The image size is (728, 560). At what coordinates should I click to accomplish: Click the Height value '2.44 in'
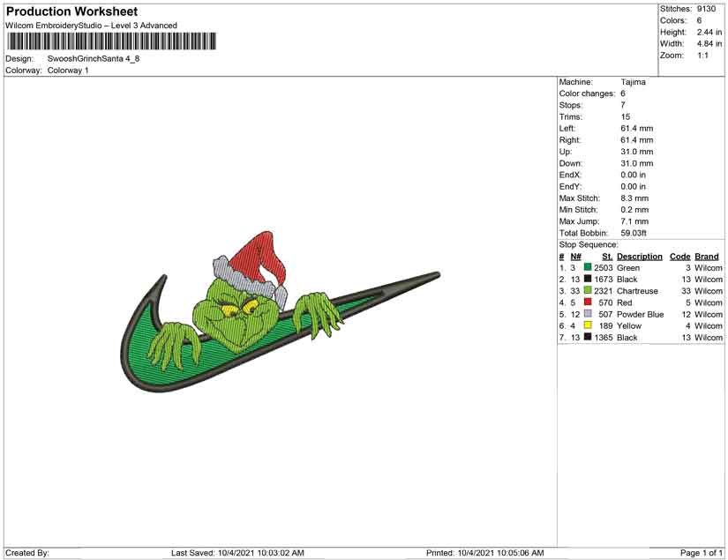[x=709, y=32]
